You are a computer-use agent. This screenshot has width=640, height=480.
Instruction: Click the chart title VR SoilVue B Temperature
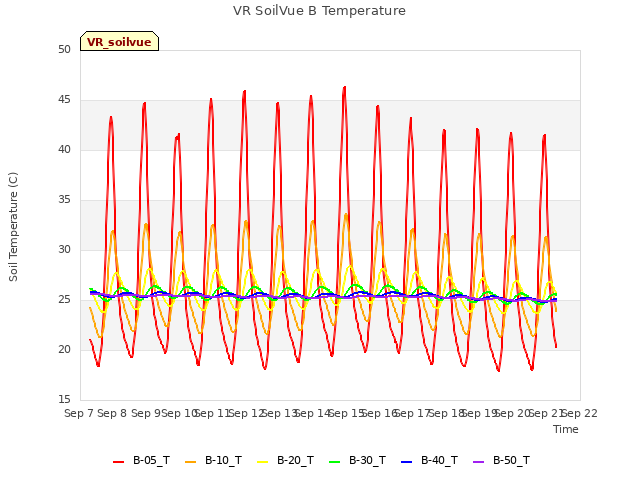click(x=319, y=11)
